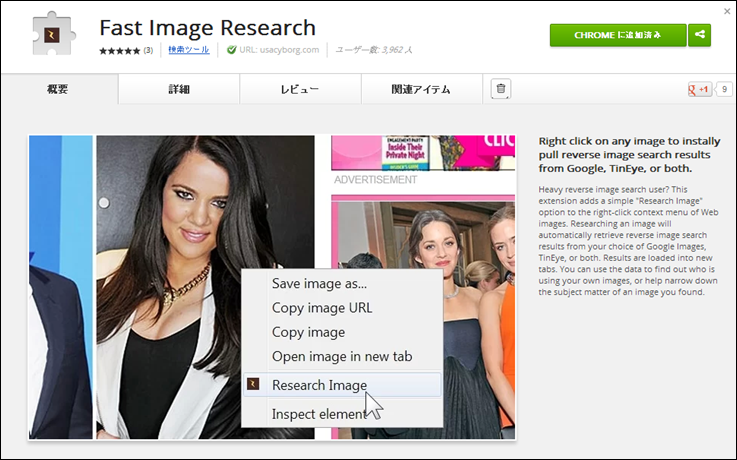Click the CHROME に追加済み button

coord(618,35)
